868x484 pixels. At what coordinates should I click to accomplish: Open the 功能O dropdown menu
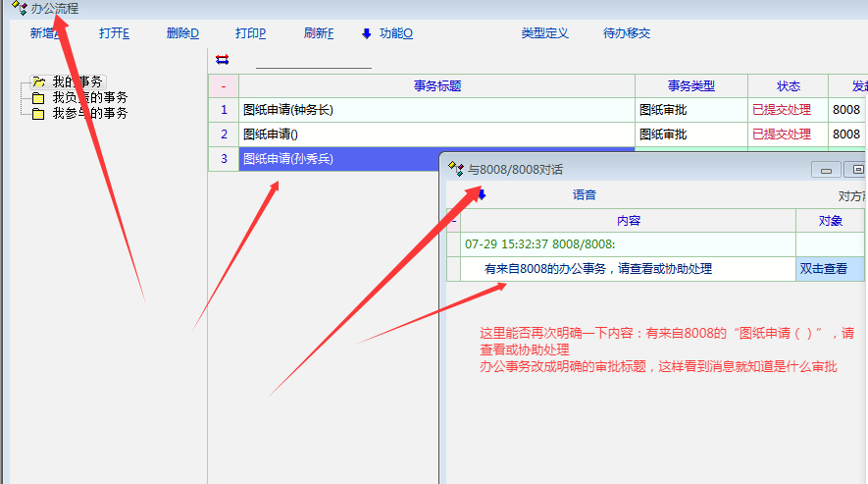pos(387,33)
